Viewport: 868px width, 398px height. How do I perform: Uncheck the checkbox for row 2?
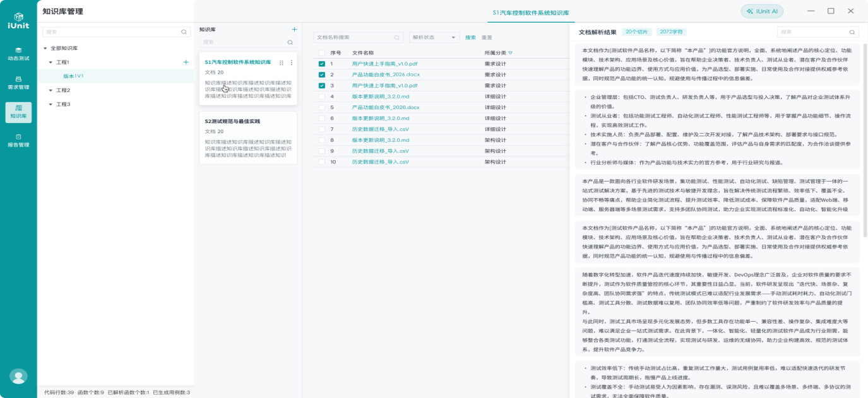click(322, 74)
